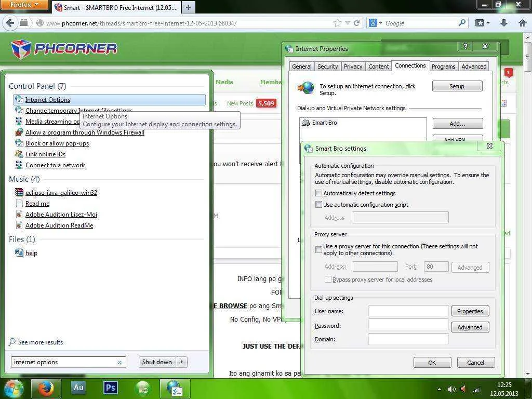Viewport: 532px width, 399px height.
Task: Click the bookmark star in address bar
Action: click(337, 23)
